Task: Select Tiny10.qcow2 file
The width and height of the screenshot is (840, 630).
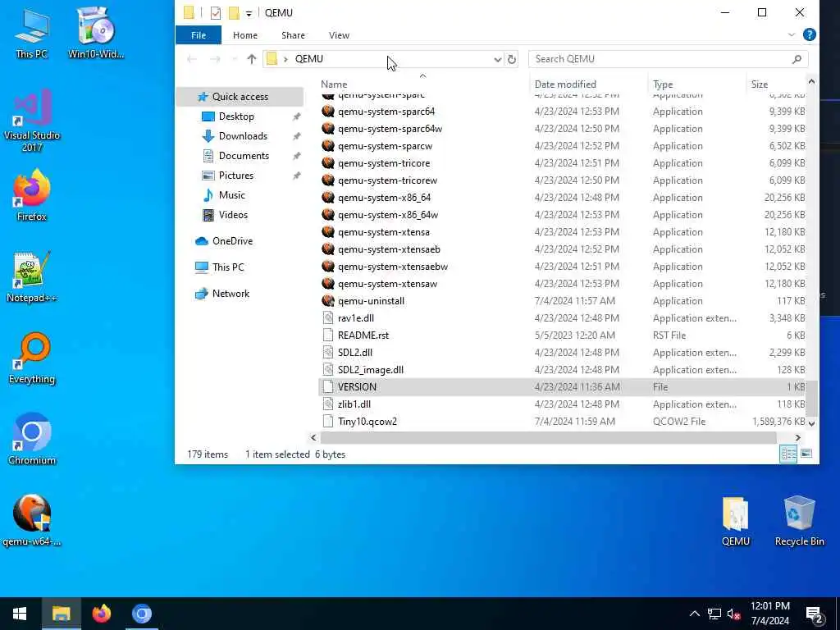Action: pos(563,422)
